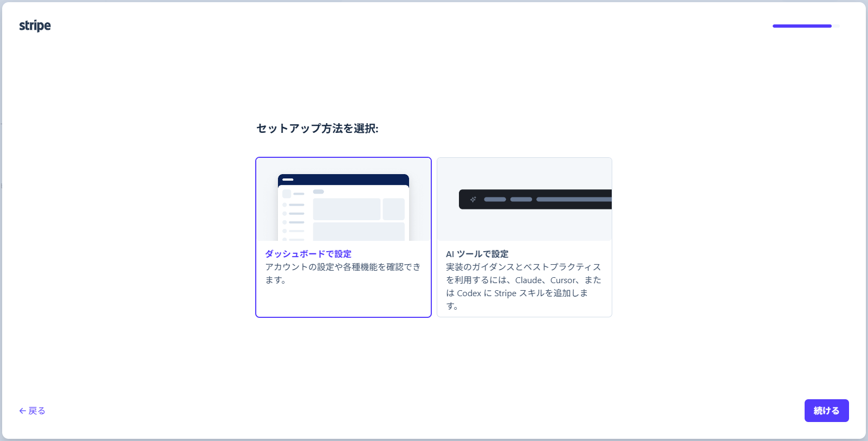Click the back arrow icon beside 戻る

coord(22,411)
